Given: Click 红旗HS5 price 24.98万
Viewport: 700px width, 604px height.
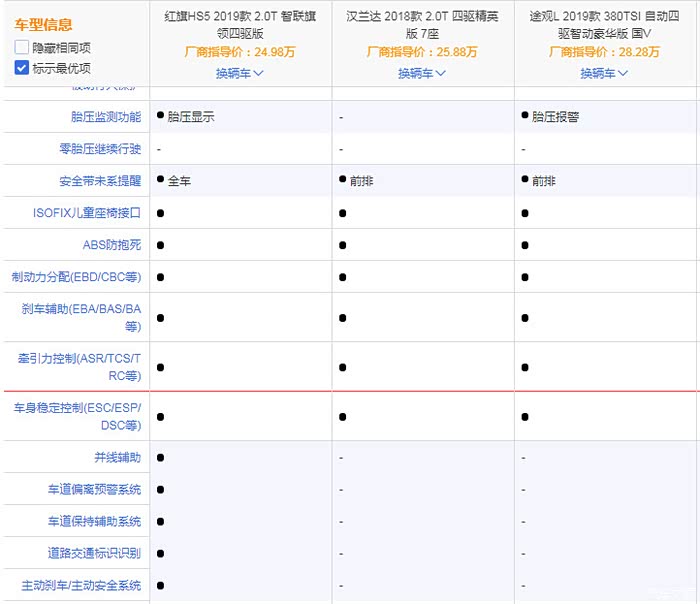Looking at the screenshot, I should [239, 51].
